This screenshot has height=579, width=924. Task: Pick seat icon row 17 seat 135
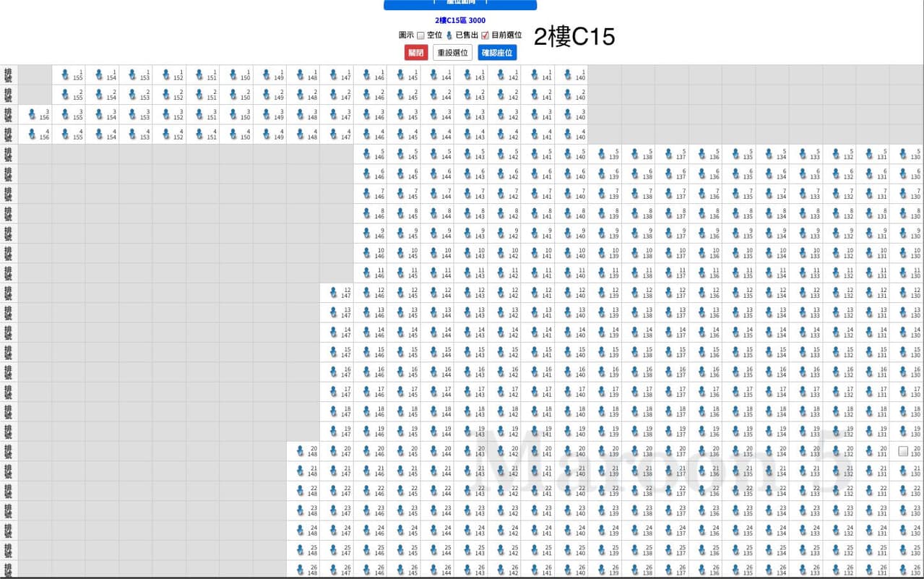[736, 393]
